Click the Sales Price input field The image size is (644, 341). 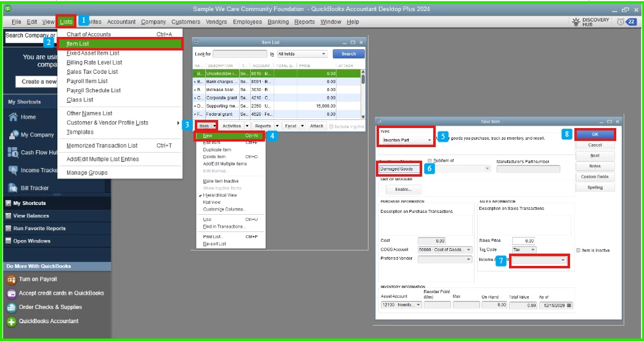click(524, 241)
